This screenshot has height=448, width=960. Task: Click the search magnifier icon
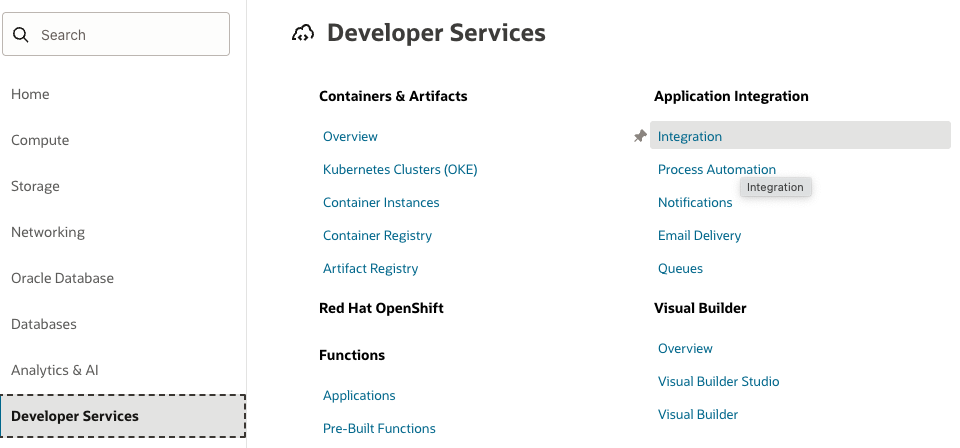21,35
